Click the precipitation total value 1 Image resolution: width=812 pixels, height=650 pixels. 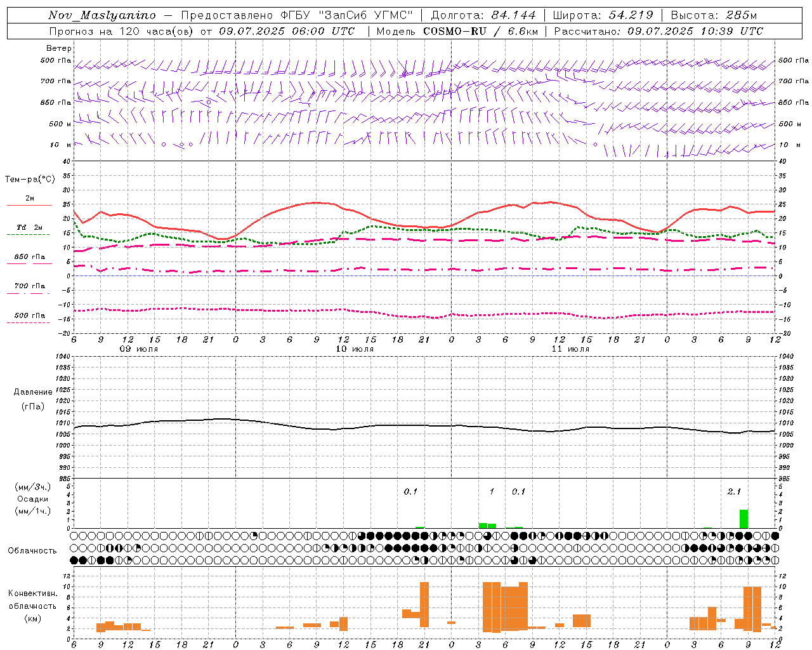(492, 491)
